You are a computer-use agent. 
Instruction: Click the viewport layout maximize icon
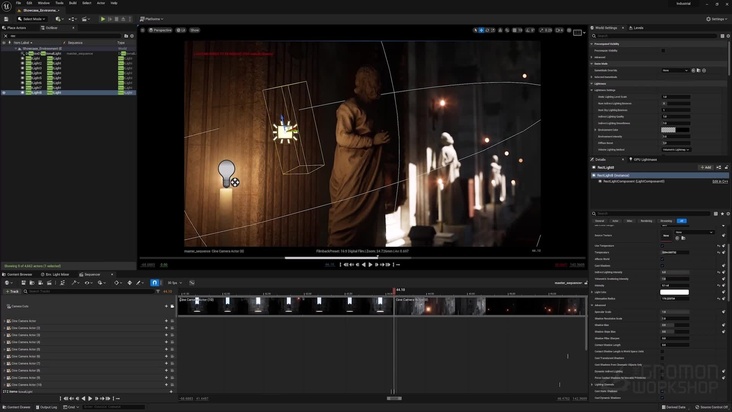pyautogui.click(x=577, y=32)
